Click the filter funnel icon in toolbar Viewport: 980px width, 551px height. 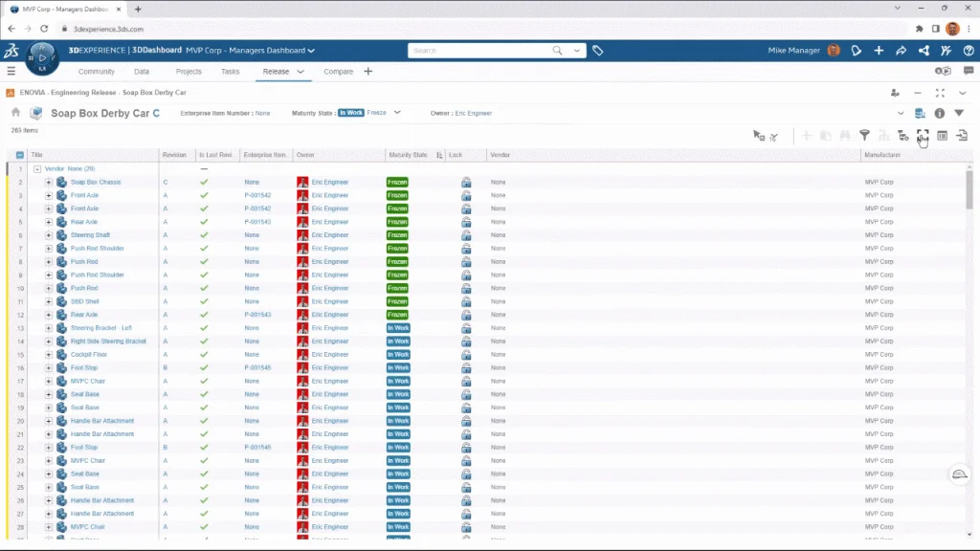(864, 136)
